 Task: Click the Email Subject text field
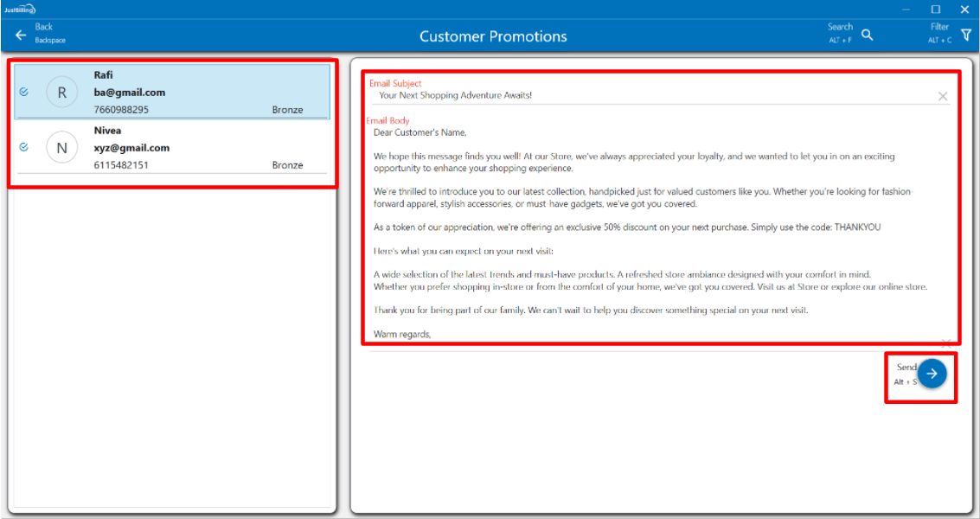pyautogui.click(x=649, y=95)
